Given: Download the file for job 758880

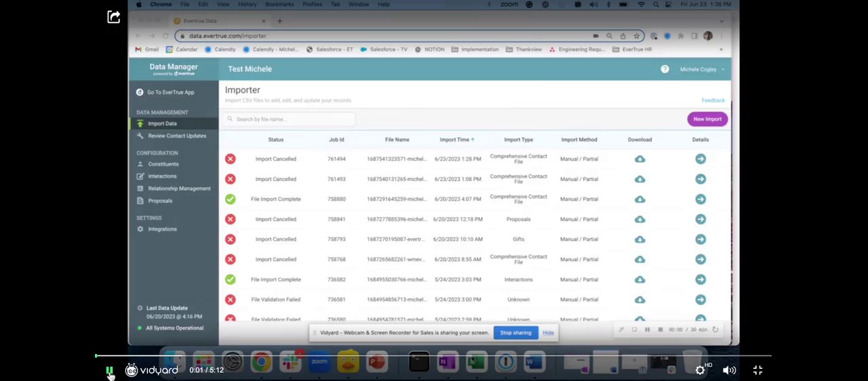Looking at the screenshot, I should 639,199.
